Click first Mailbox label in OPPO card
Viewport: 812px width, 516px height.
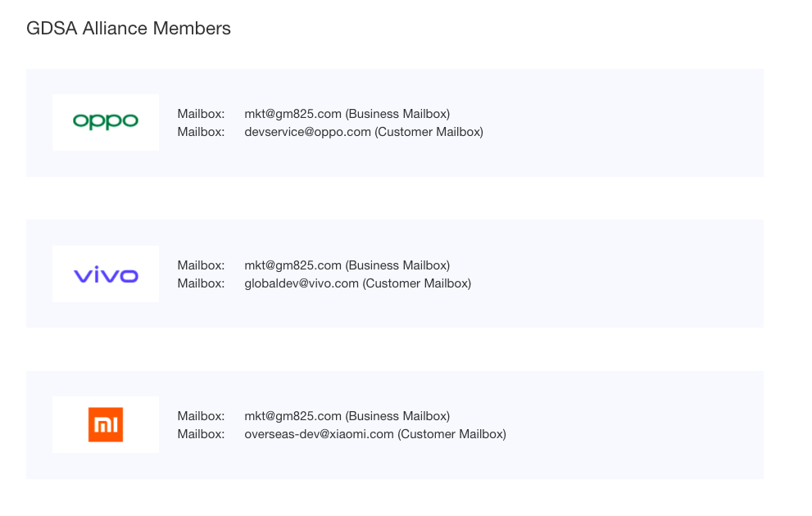[x=201, y=114]
